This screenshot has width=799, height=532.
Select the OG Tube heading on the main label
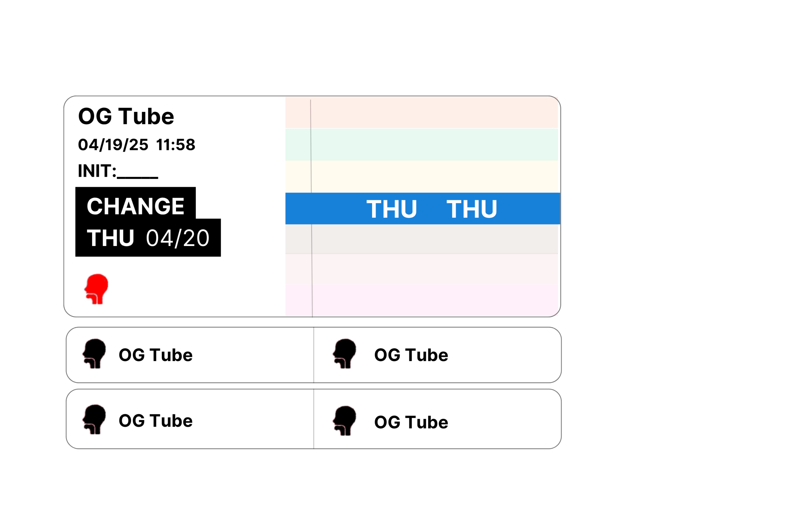click(126, 116)
